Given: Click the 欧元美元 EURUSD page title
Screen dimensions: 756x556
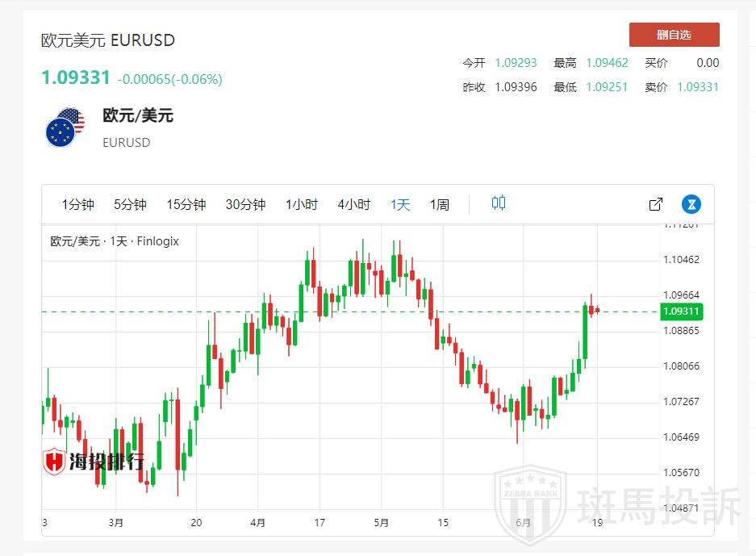Looking at the screenshot, I should coord(108,40).
